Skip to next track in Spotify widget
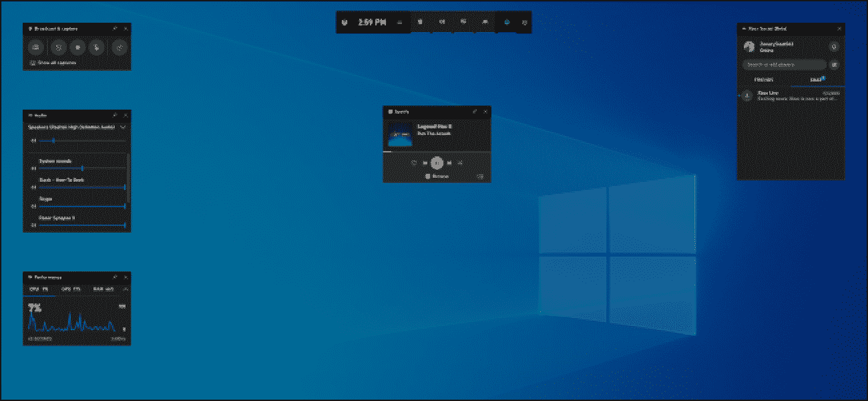This screenshot has height=401, width=868. pos(450,162)
